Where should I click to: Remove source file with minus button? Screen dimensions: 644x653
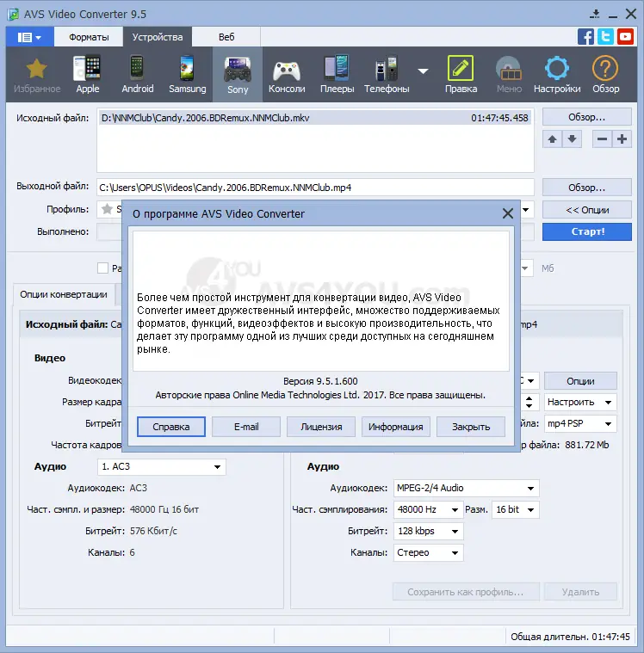[x=603, y=139]
